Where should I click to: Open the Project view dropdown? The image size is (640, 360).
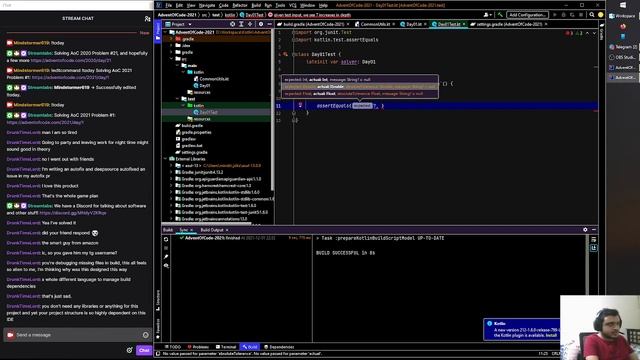[179, 24]
